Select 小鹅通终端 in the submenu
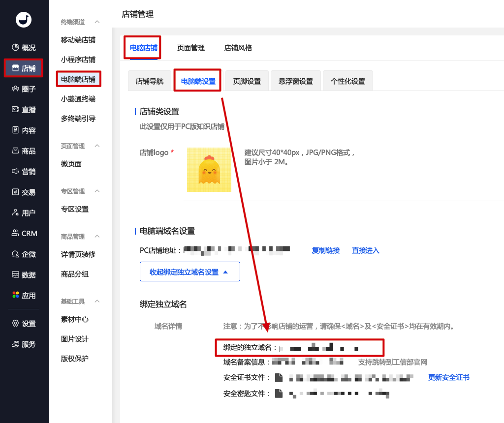Viewport: 504px width, 423px height. tap(78, 99)
